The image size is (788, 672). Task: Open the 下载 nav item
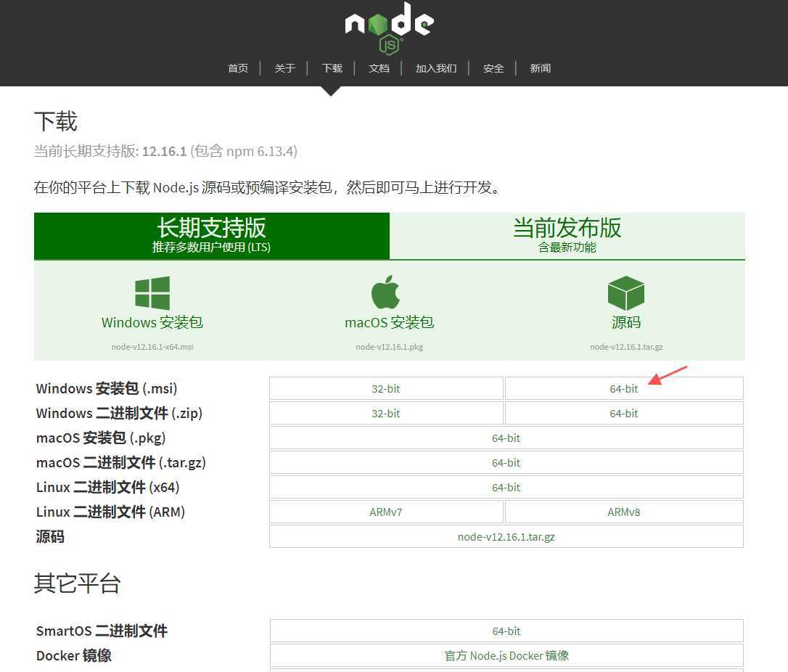tap(332, 68)
